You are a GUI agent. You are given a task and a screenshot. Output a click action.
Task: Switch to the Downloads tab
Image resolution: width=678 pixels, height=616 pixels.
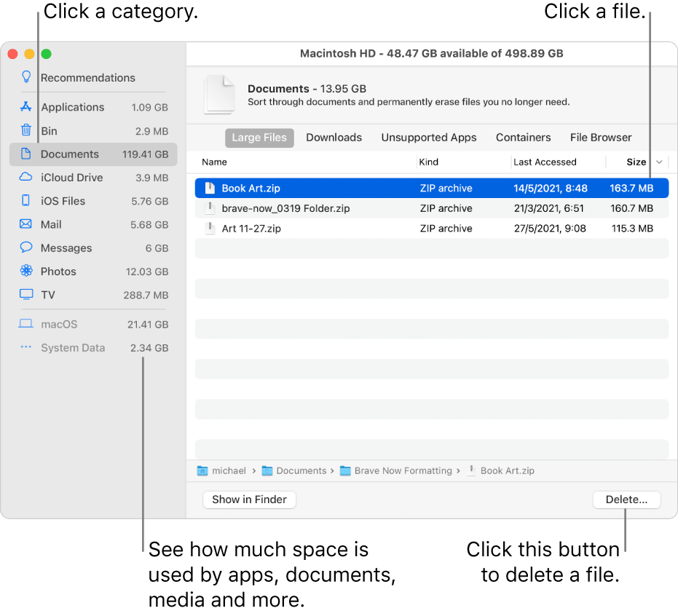334,138
